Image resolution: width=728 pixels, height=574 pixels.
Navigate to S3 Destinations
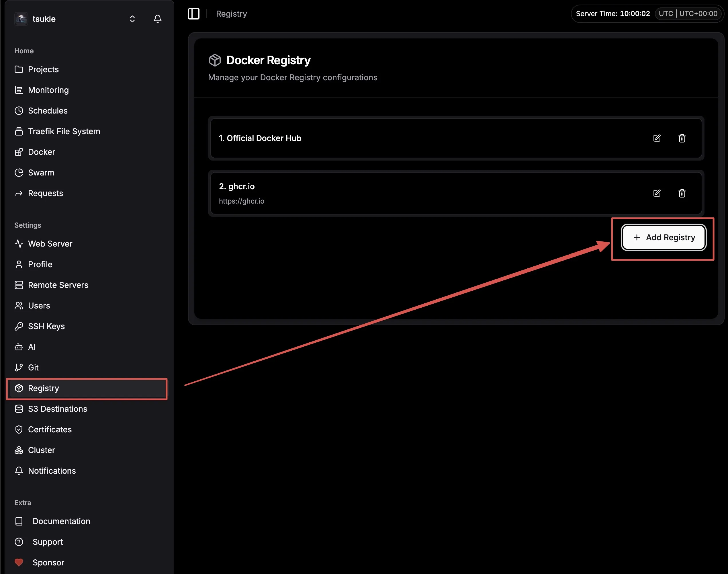pyautogui.click(x=57, y=409)
